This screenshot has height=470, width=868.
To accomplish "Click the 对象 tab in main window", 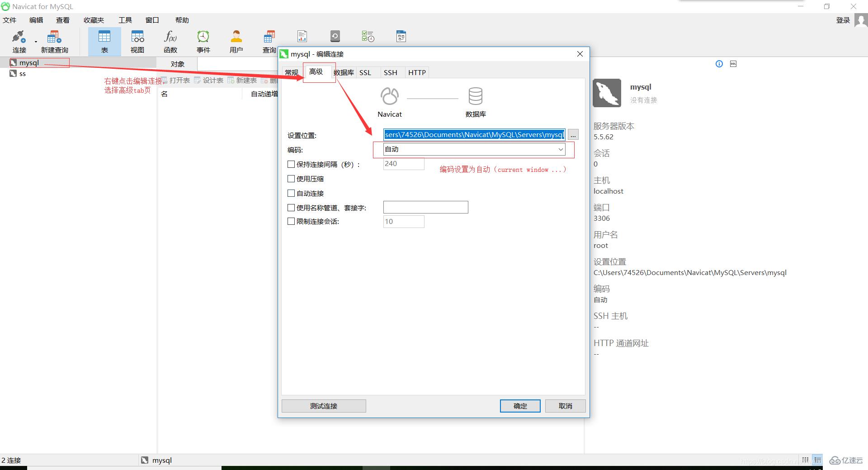I will (177, 64).
